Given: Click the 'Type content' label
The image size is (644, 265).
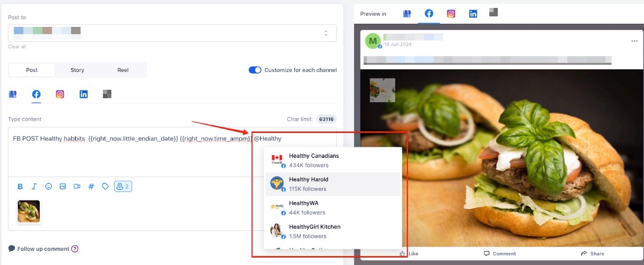Looking at the screenshot, I should [x=25, y=119].
